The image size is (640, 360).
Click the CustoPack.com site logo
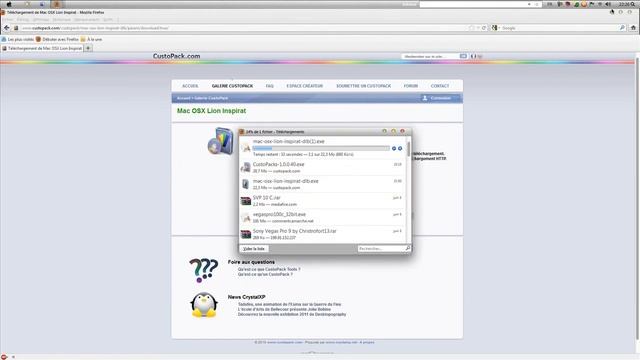[x=176, y=56]
